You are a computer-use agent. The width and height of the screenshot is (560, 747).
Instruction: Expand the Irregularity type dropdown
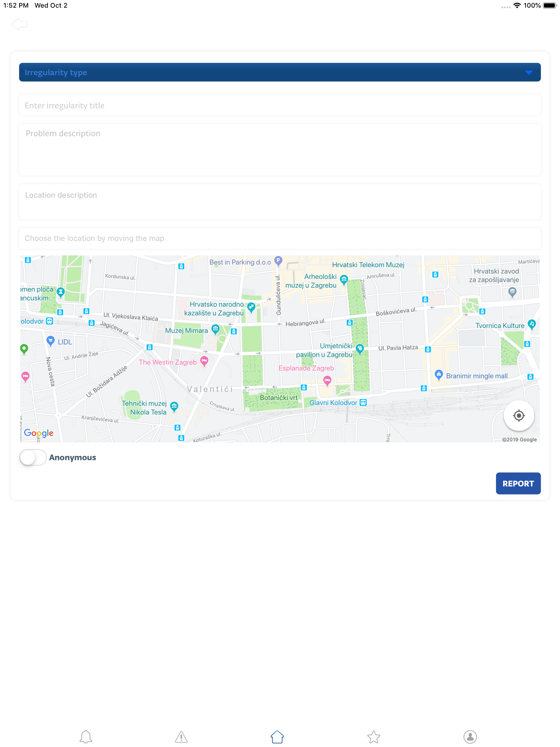[280, 72]
